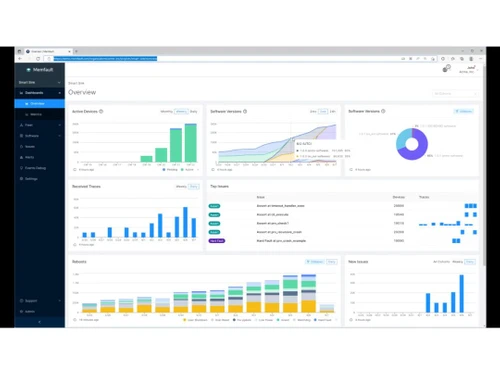The width and height of the screenshot is (500, 375).
Task: Click the filter button on Software Versions donut panel
Action: point(464,111)
